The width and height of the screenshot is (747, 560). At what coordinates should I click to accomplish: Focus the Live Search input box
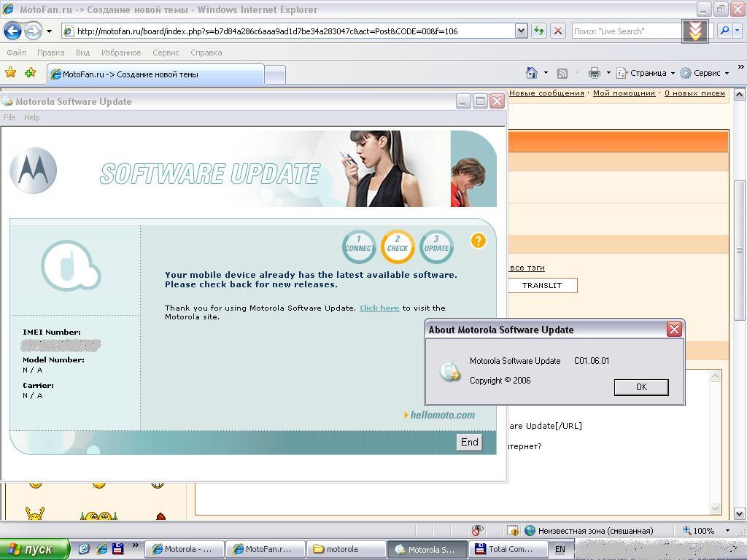click(x=627, y=31)
